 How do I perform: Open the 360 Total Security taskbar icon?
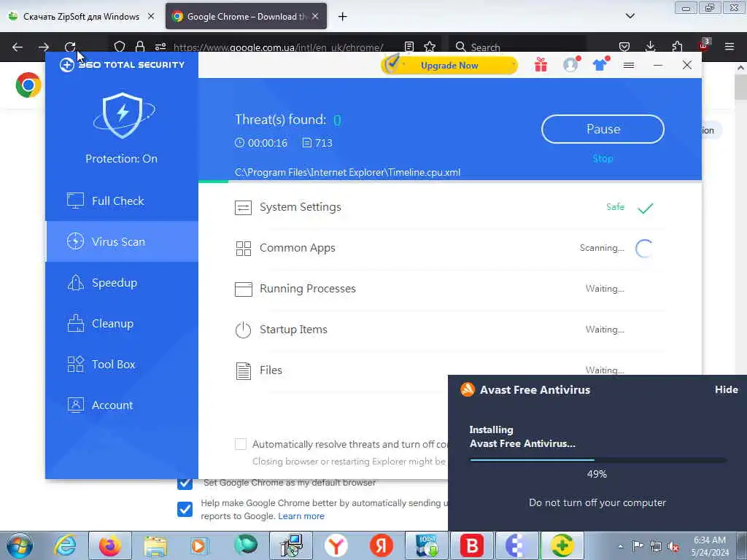pos(562,545)
